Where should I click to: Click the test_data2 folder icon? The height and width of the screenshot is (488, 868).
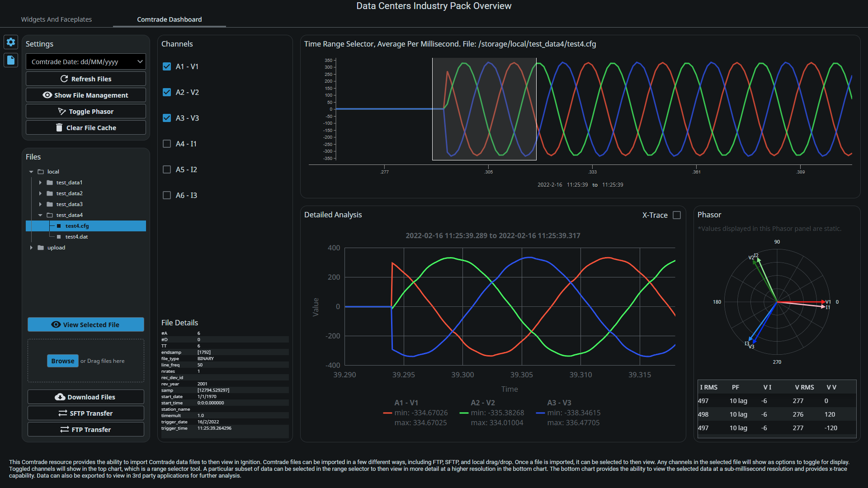(50, 193)
